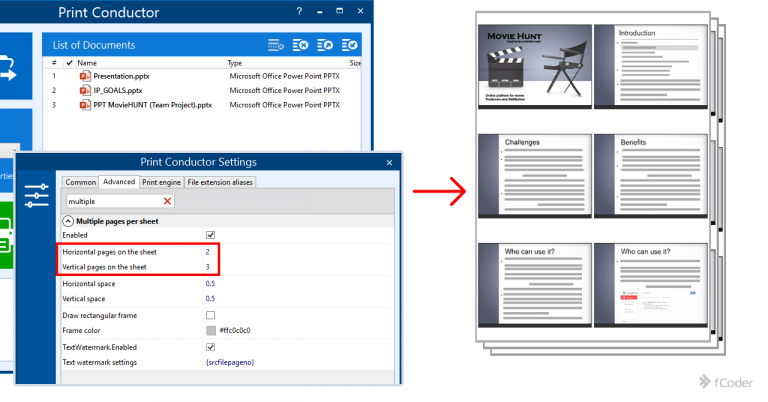Screen dimensions: 768x402
Task: Switch to the Common tab
Action: pyautogui.click(x=80, y=182)
